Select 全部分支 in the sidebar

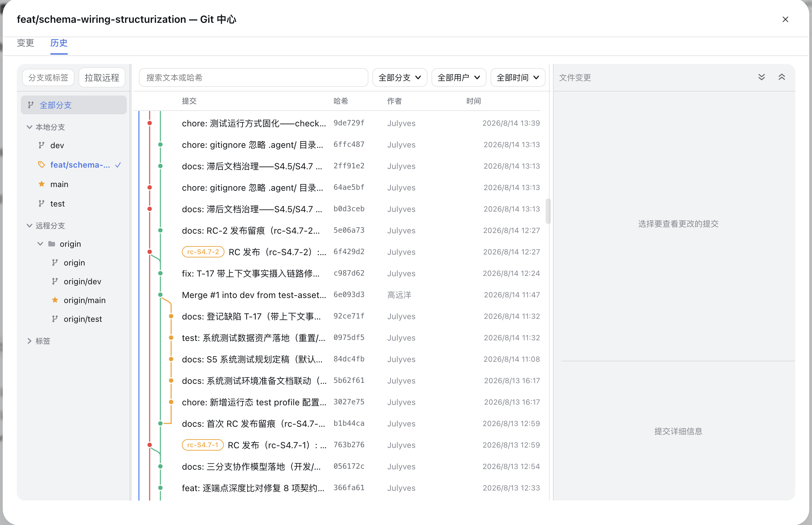tap(74, 105)
